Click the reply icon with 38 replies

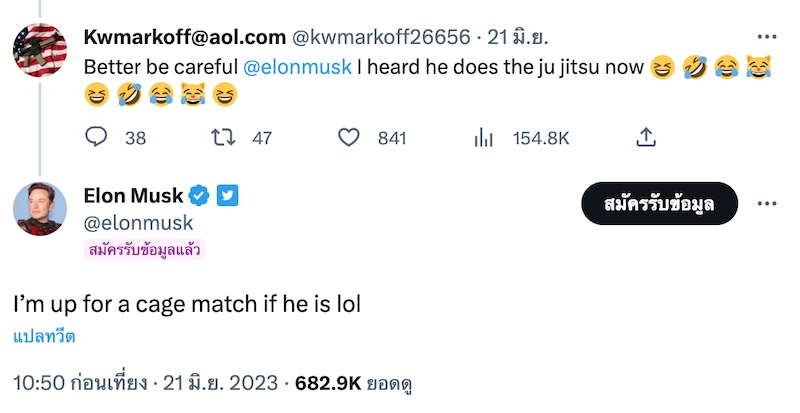point(97,138)
